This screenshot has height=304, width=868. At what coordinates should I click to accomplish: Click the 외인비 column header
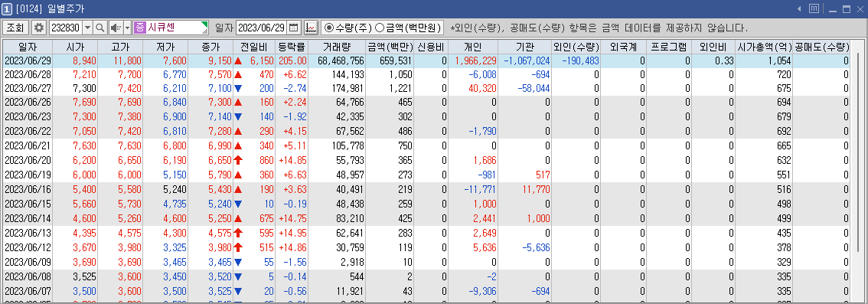[713, 47]
